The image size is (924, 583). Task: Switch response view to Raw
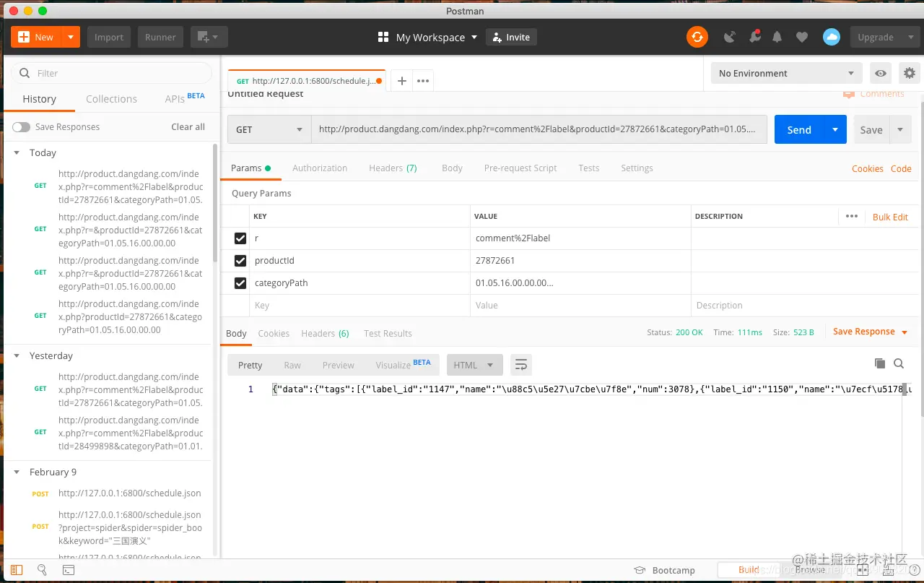pyautogui.click(x=292, y=365)
